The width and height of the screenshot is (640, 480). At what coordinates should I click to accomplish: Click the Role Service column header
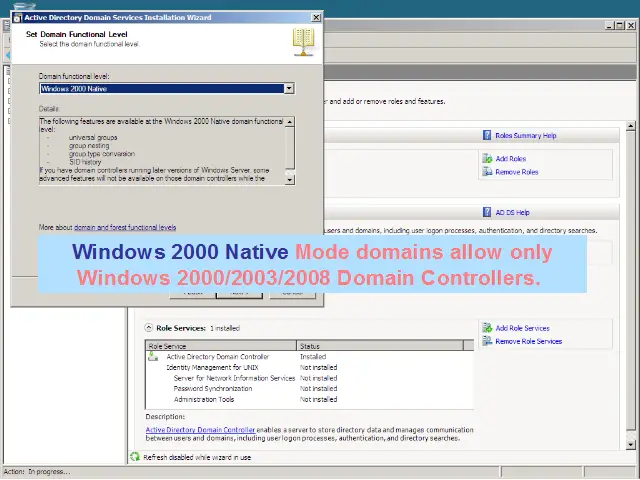(x=221, y=346)
